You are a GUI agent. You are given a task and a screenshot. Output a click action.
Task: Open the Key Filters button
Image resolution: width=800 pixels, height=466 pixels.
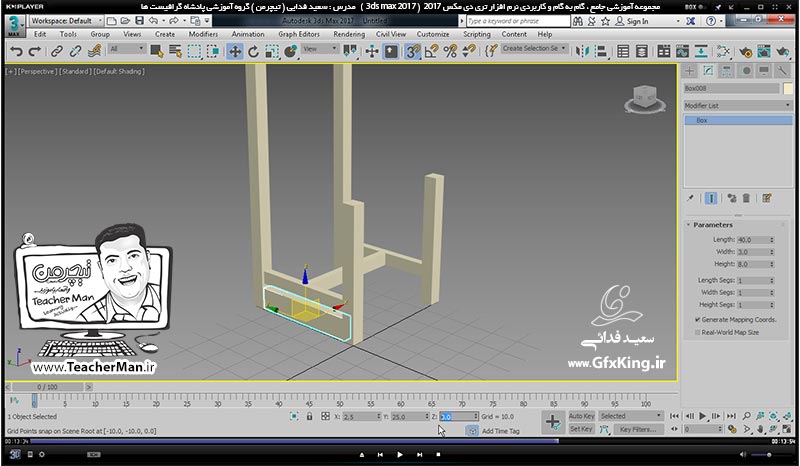coord(638,429)
